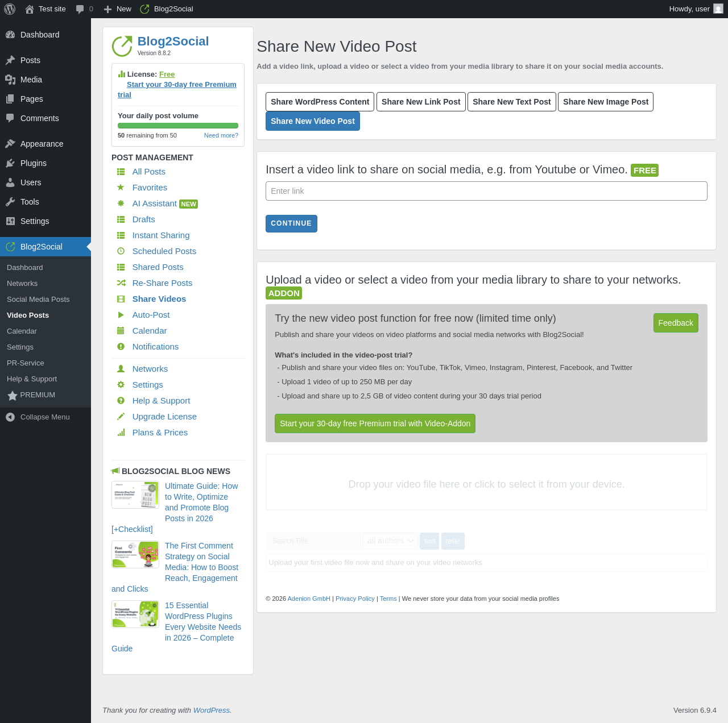Click the gear icon beside panel Settings

click(121, 385)
